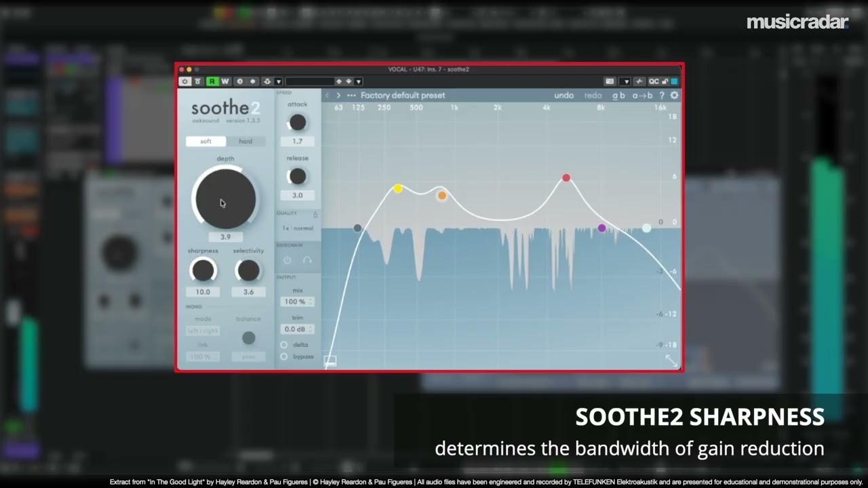The image size is (868, 488).
Task: Open the host preset management icon
Action: tap(267, 81)
